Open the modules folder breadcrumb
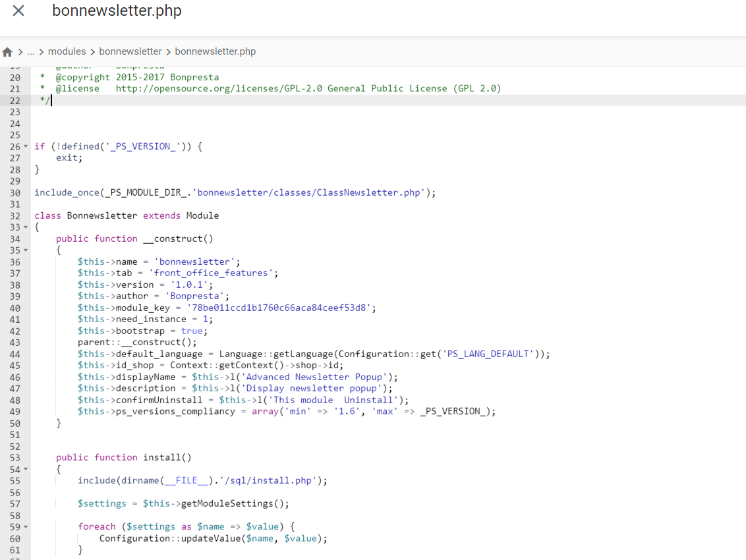This screenshot has height=560, width=746. (67, 51)
